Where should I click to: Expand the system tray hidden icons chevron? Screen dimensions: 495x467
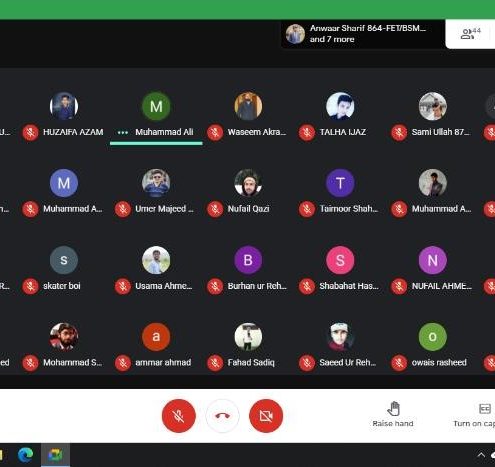(x=481, y=455)
